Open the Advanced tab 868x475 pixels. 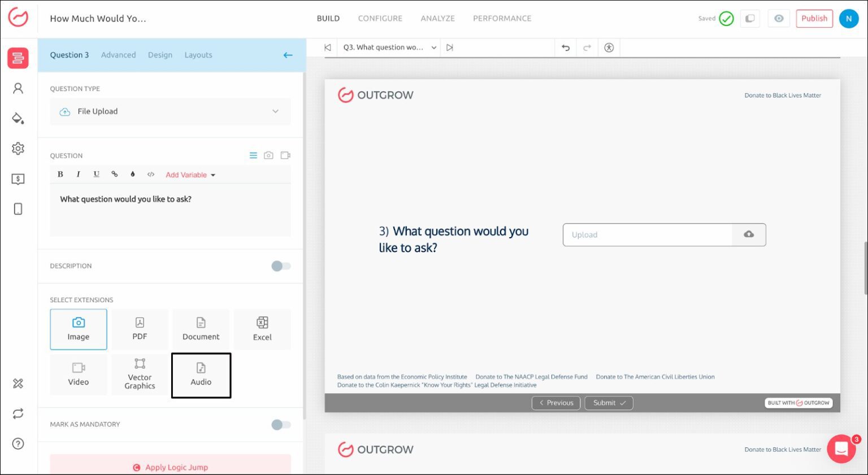pyautogui.click(x=118, y=55)
